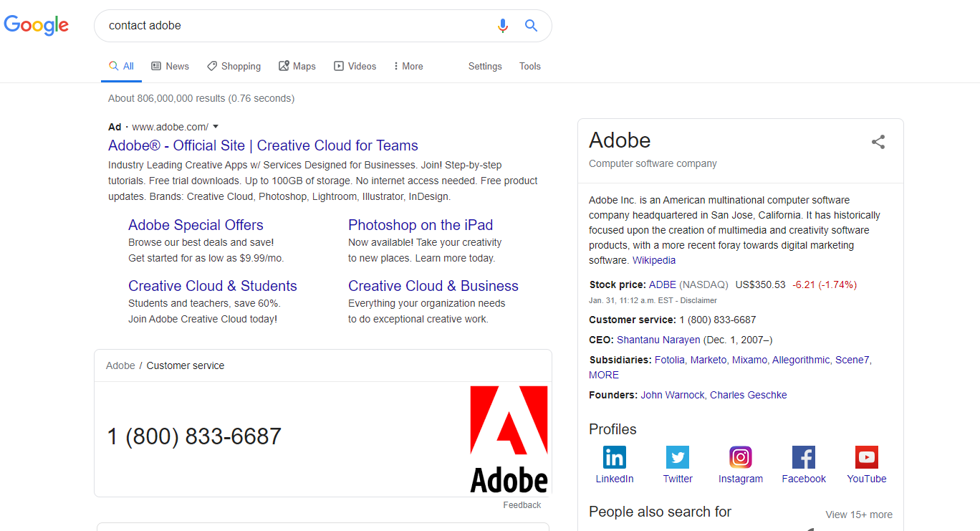Open founder John Warnock link
Screen dimensions: 980x531
tap(673, 395)
